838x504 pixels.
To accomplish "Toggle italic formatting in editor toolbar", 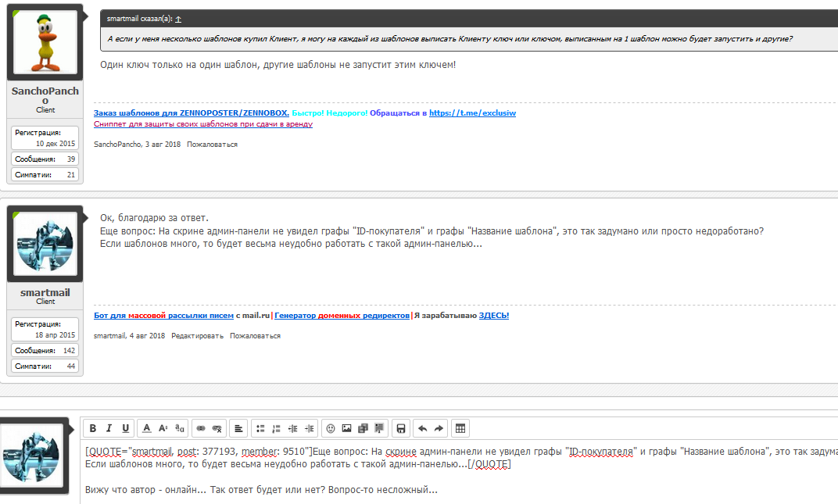I will (109, 428).
